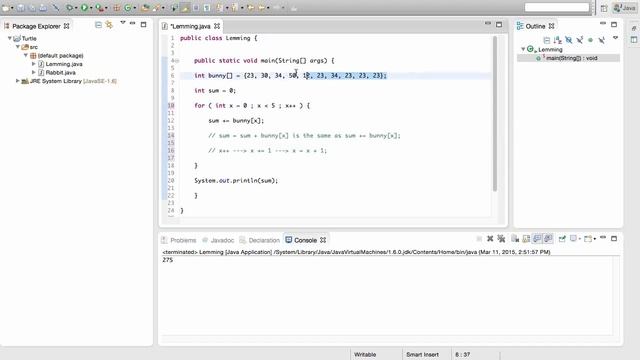The image size is (640, 360).
Task: Click Collapse All icon in Outline
Action: [547, 40]
